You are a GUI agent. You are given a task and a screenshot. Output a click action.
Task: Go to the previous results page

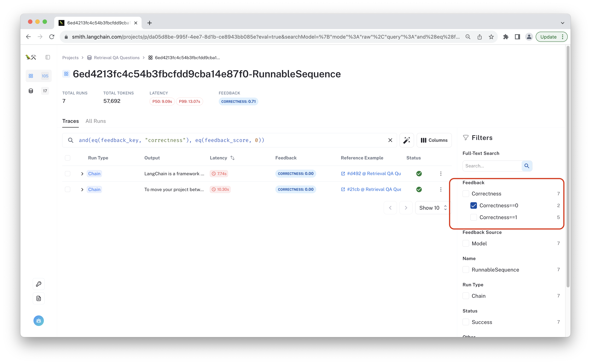pos(390,208)
